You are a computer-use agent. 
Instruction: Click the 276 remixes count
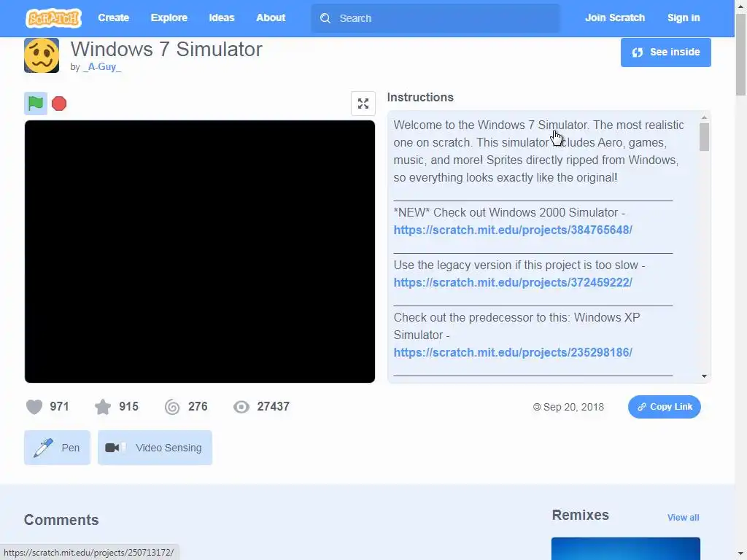[198, 407]
